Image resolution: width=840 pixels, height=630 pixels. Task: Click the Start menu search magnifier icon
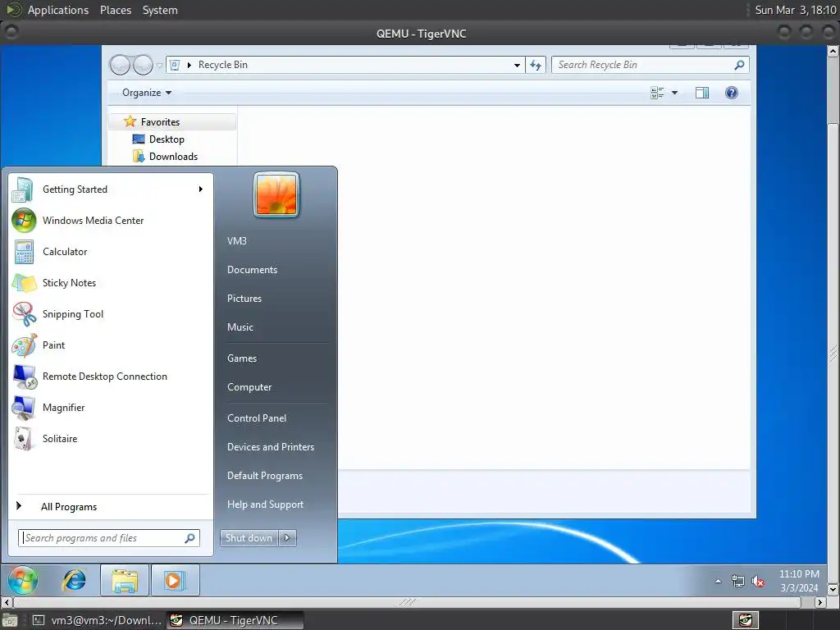[189, 538]
